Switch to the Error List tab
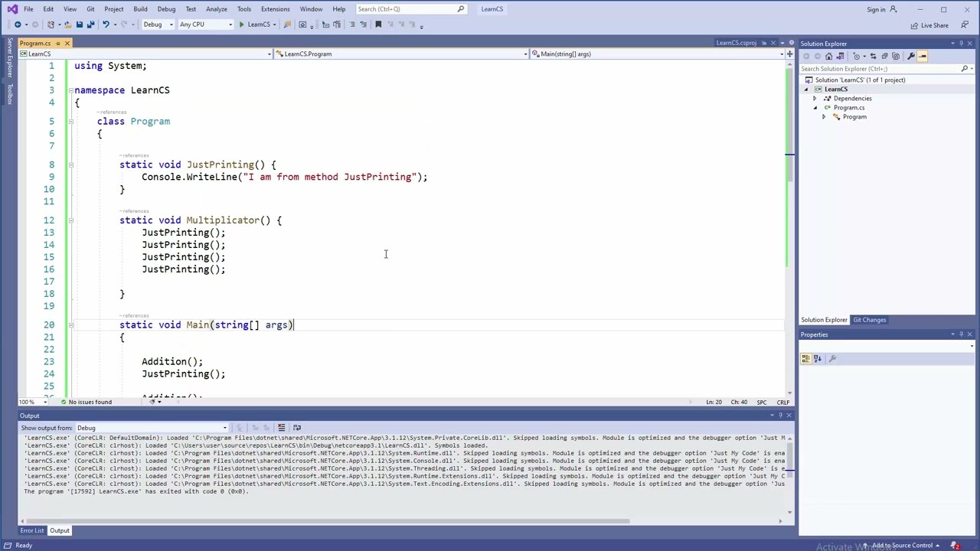 tap(32, 530)
